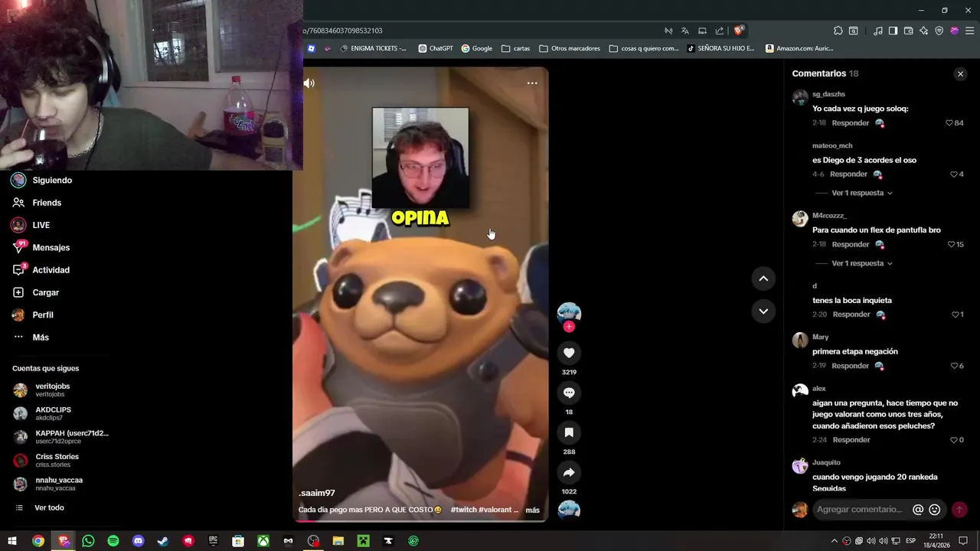Expand replies under mateoo_mch's comment
Screen dimensions: 980x551
[862, 193]
